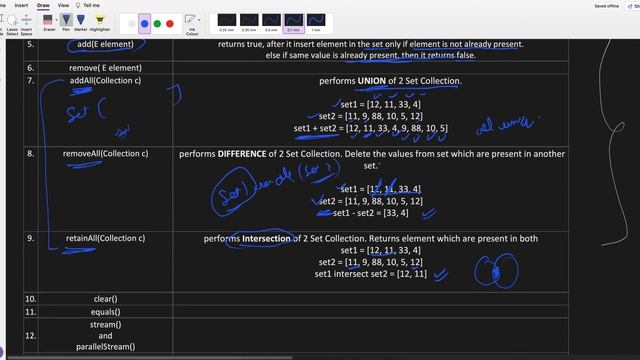The height and width of the screenshot is (360, 640).
Task: Click the set1 + set2 result line
Action: (x=371, y=128)
